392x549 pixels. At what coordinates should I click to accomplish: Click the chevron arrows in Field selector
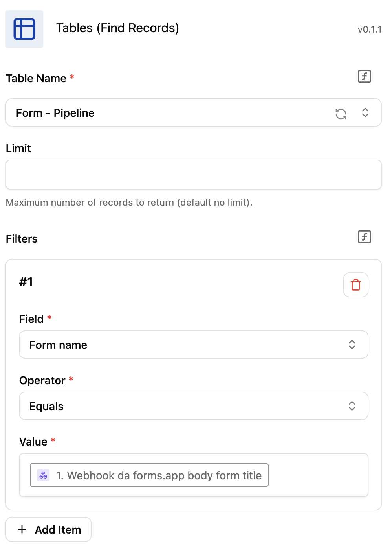[352, 345]
